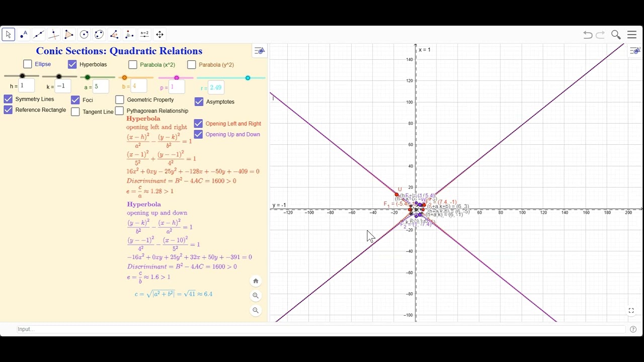This screenshot has width=644, height=362.
Task: Redo the last action
Action: tap(600, 35)
